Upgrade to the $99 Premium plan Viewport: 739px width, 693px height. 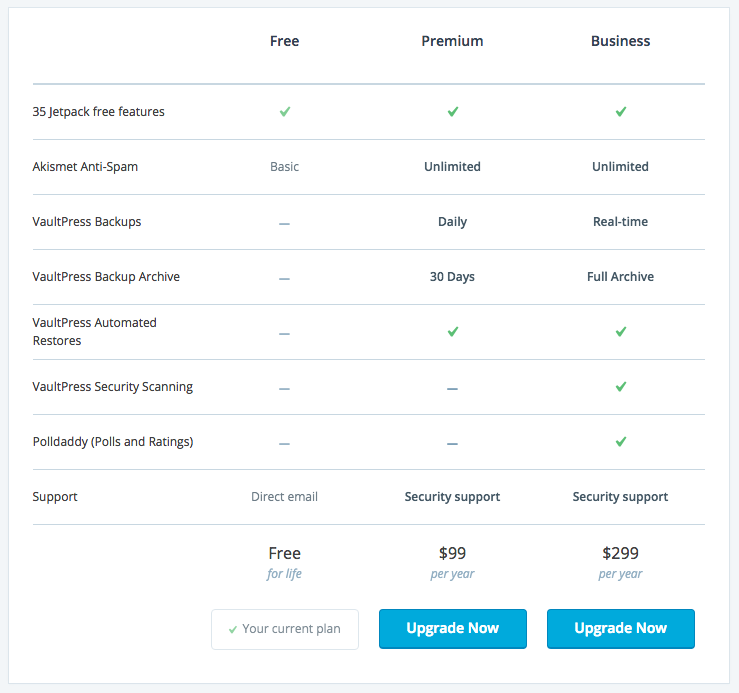coord(452,629)
